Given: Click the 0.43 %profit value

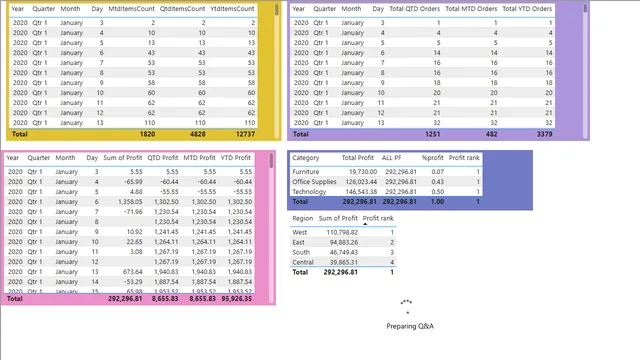Looking at the screenshot, I should [x=438, y=182].
